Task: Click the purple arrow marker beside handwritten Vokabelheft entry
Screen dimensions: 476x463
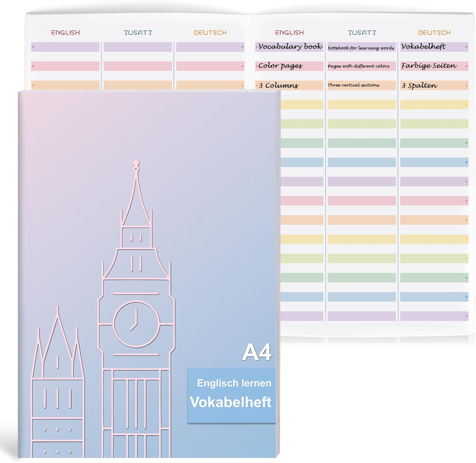Action: point(466,47)
